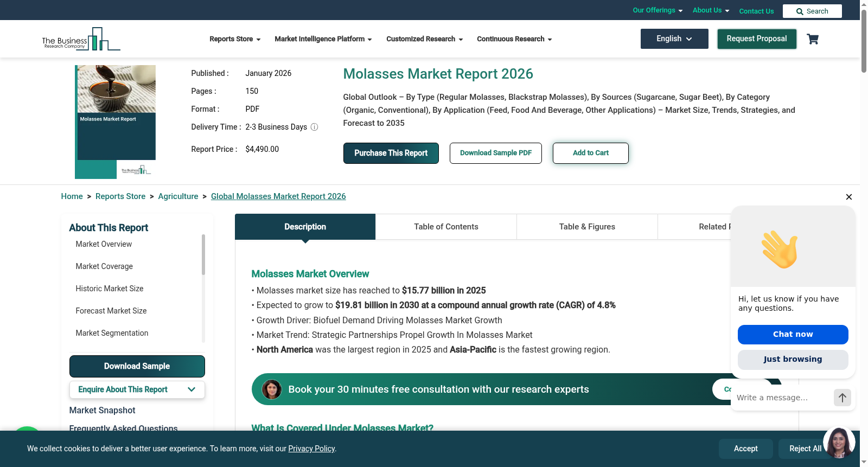This screenshot has width=868, height=467.
Task: Dismiss chat with Just browsing
Action: (x=793, y=360)
